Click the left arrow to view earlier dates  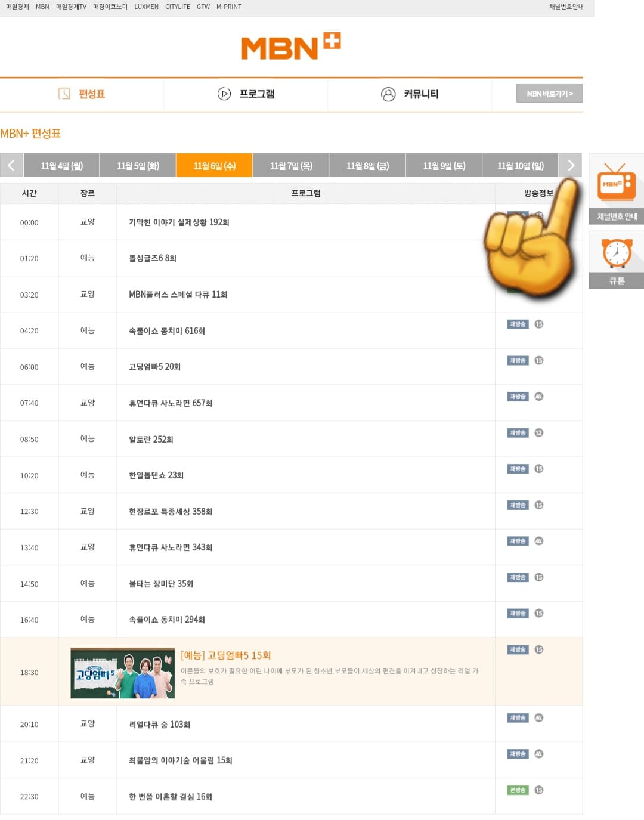tap(11, 165)
